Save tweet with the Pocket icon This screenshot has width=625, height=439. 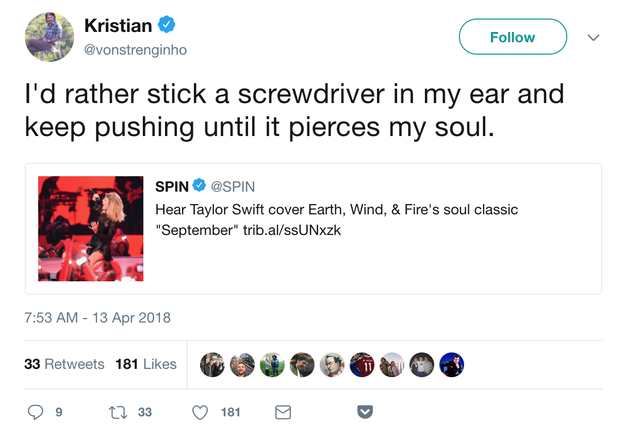coord(364,412)
